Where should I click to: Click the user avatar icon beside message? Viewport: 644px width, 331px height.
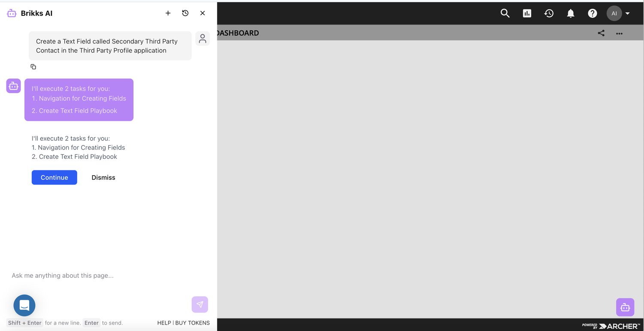[x=203, y=39]
